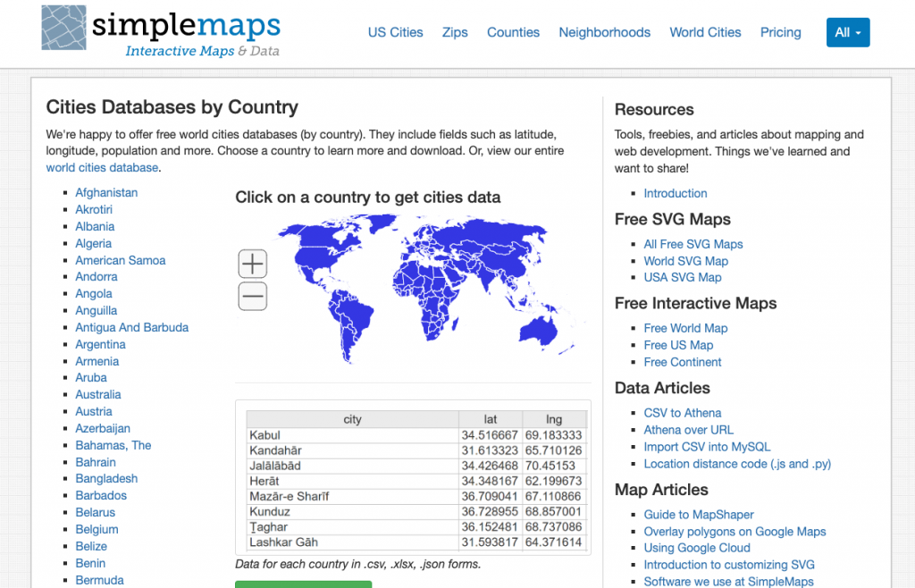The width and height of the screenshot is (915, 588).
Task: Open Guide to MapShaper article
Action: [699, 514]
